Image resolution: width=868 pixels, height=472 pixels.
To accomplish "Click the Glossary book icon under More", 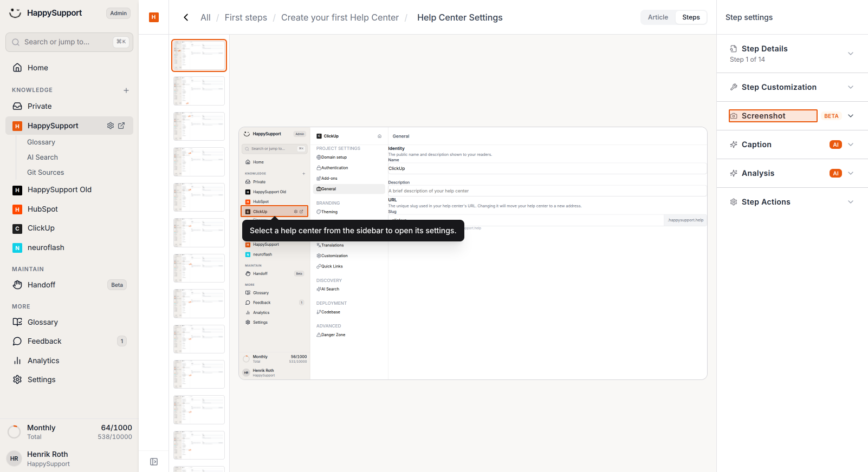I will 17,322.
